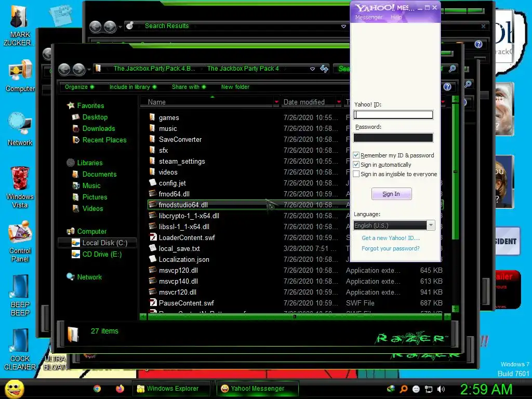Click the Sign In button

[391, 194]
